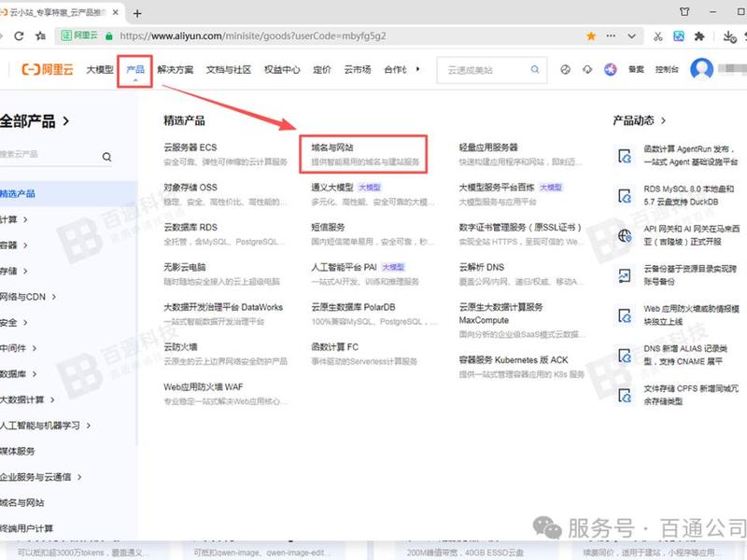Open the 定价 nav item
This screenshot has height=560, width=747.
pyautogui.click(x=322, y=69)
